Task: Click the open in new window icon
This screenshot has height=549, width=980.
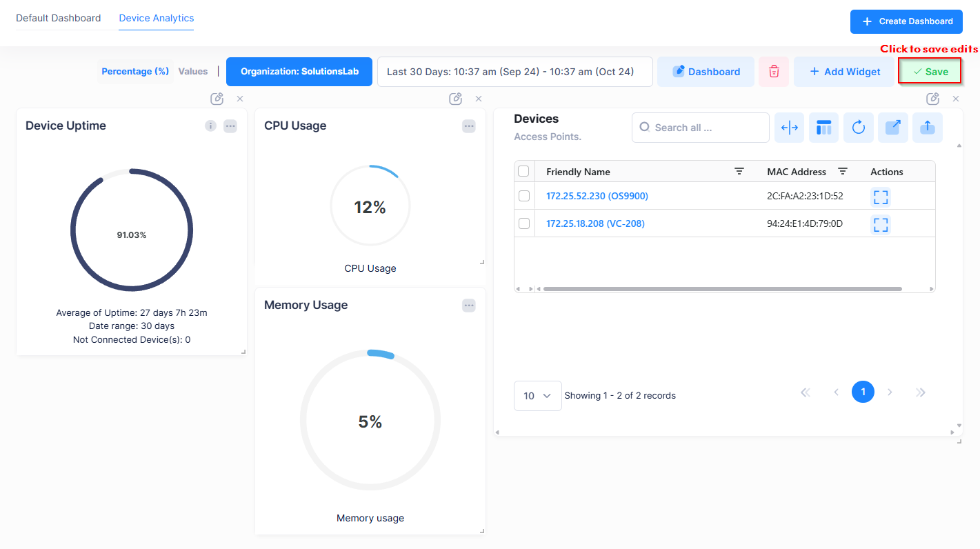Action: point(892,128)
